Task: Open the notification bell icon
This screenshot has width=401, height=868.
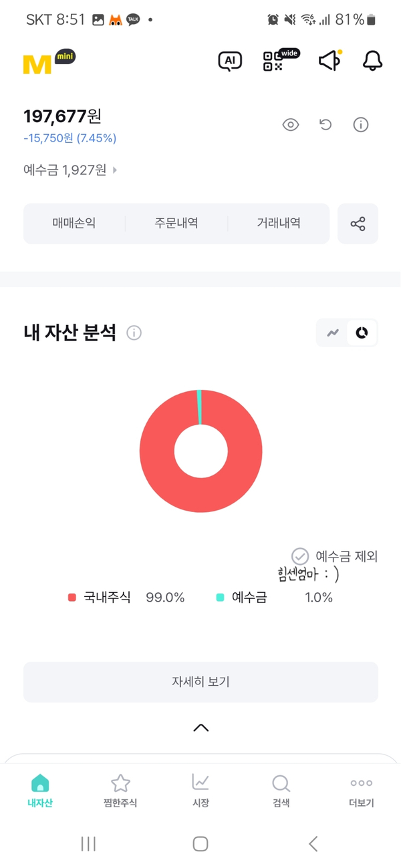Action: click(372, 61)
